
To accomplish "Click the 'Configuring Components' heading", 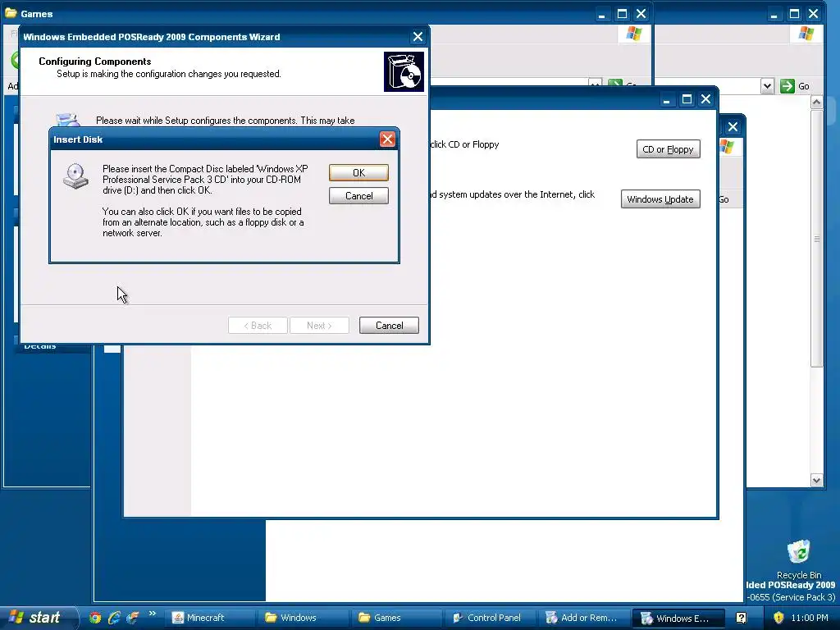I will pos(95,61).
